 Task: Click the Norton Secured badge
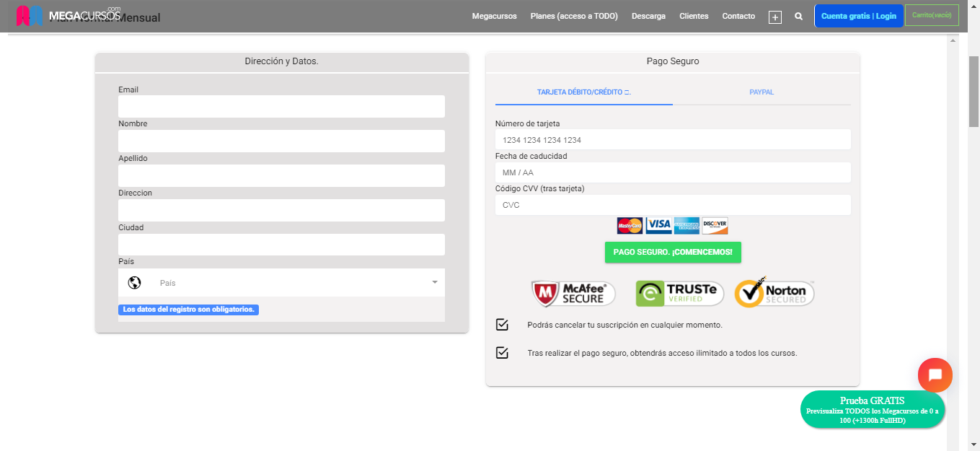[x=774, y=292]
